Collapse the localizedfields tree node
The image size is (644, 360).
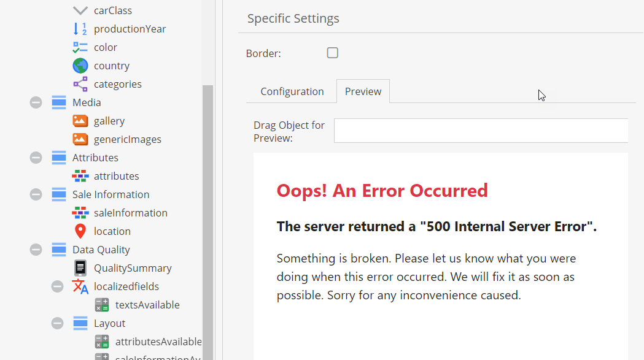coord(57,286)
